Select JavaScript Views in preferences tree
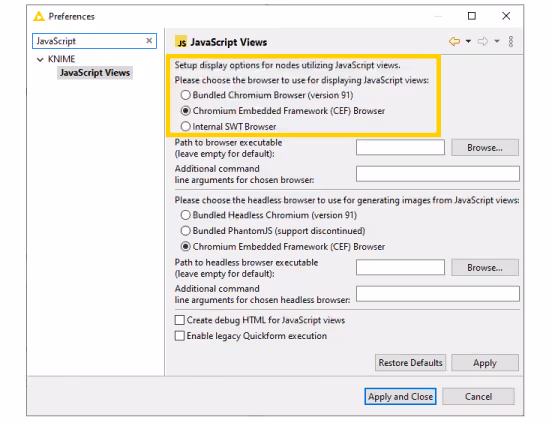 [95, 73]
